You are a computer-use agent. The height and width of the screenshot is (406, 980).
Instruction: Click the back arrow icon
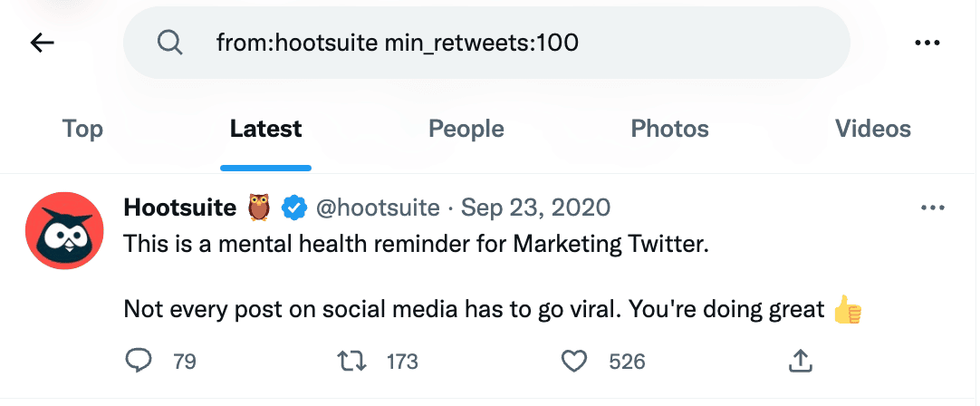click(42, 43)
